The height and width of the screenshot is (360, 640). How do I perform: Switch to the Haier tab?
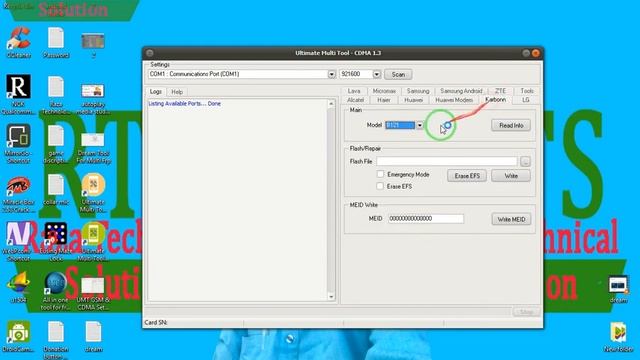(384, 100)
